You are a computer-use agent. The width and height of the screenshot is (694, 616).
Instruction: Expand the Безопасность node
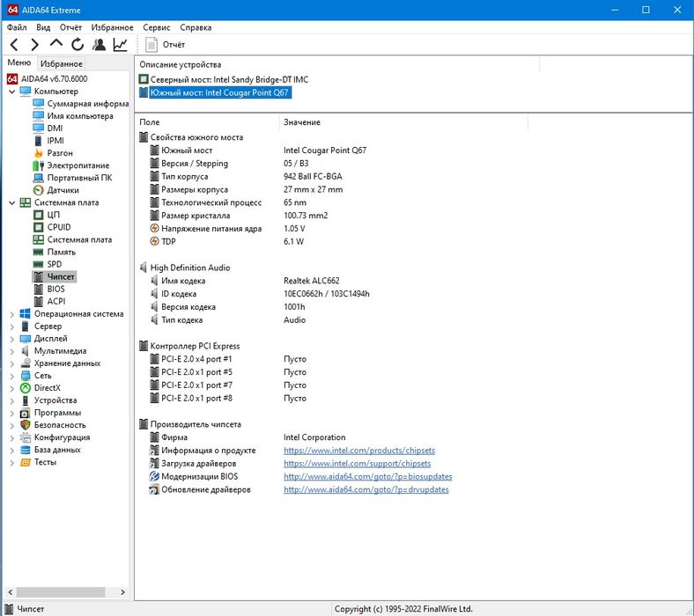[x=12, y=426]
